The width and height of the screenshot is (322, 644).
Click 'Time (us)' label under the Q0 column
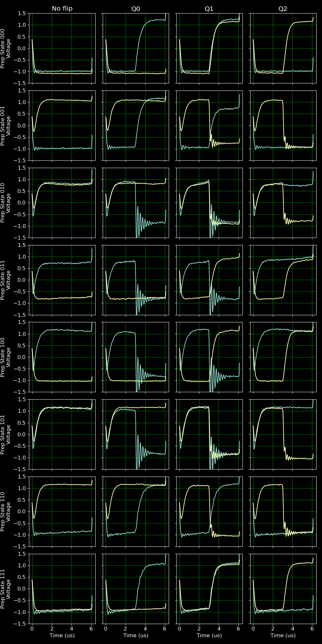coord(136,635)
